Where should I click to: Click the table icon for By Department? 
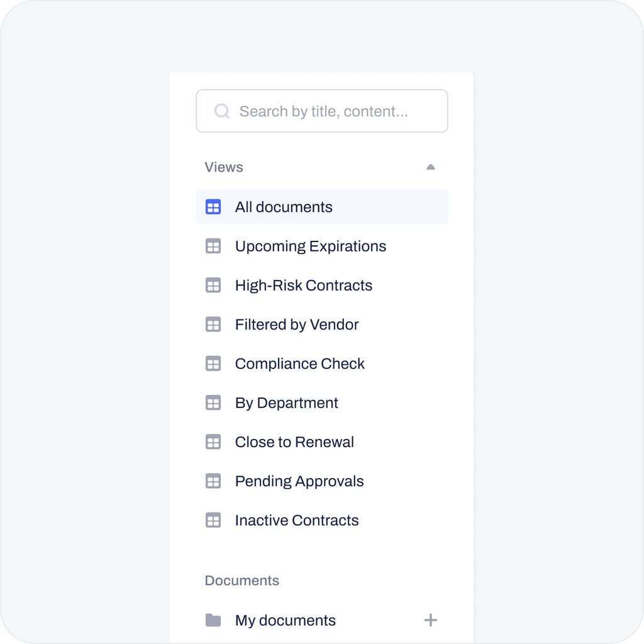(213, 402)
